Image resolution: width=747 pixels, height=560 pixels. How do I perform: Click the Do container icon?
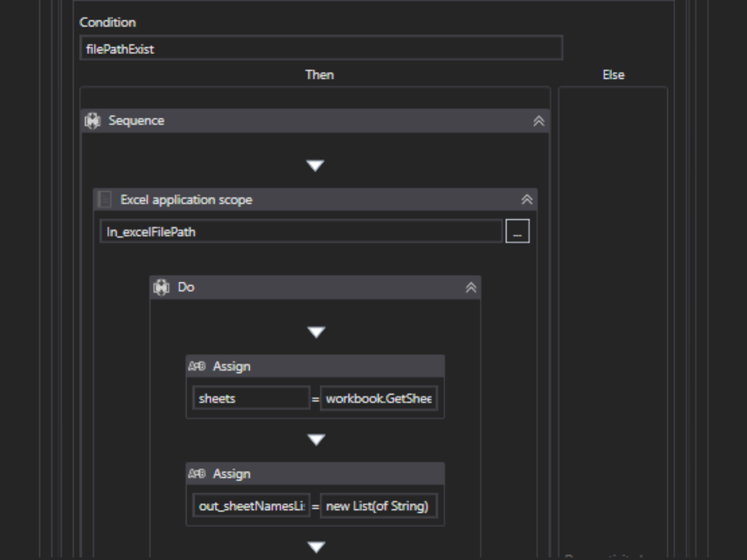[x=161, y=287]
